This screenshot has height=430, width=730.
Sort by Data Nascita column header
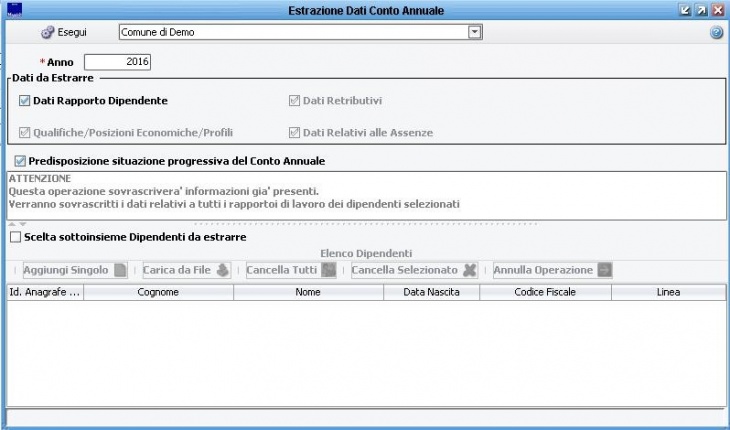coord(432,292)
